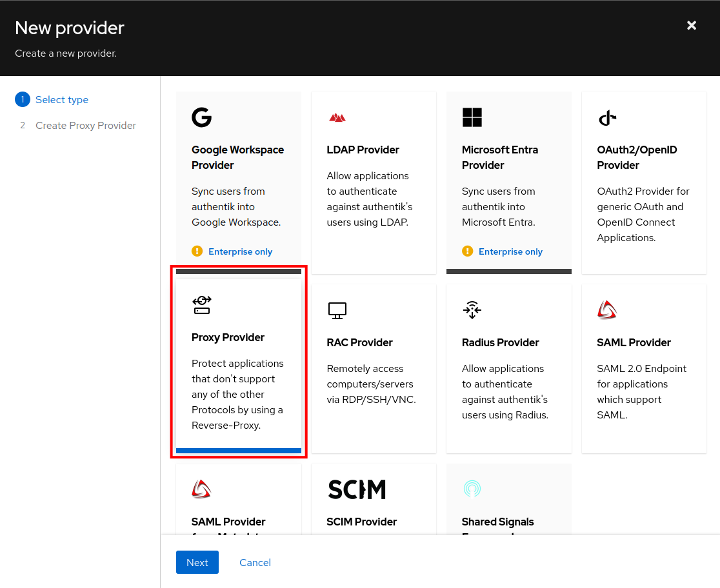Click the SCIM Provider wordmark icon
The height and width of the screenshot is (588, 720).
[357, 489]
